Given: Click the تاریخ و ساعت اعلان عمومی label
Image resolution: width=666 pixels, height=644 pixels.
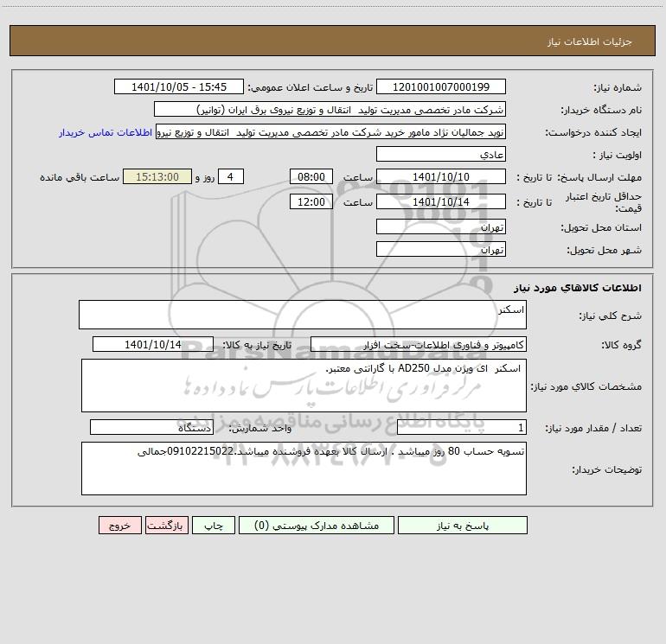Looking at the screenshot, I should (x=311, y=87).
